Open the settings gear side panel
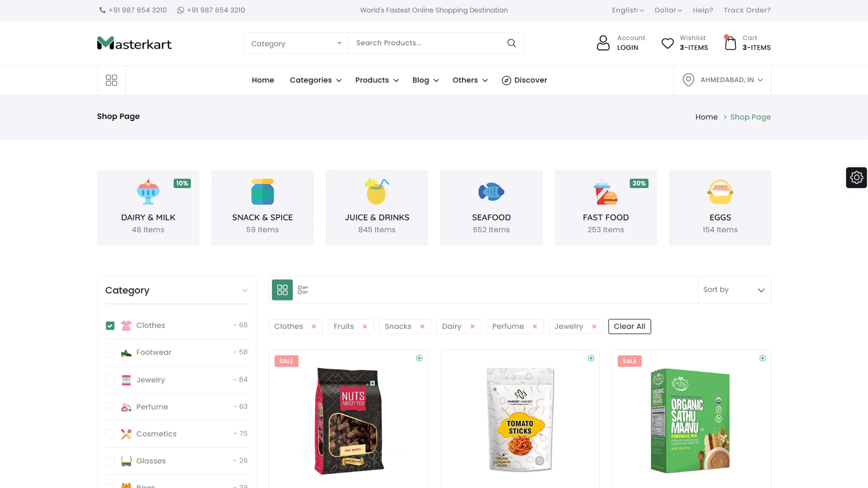 pyautogui.click(x=856, y=178)
